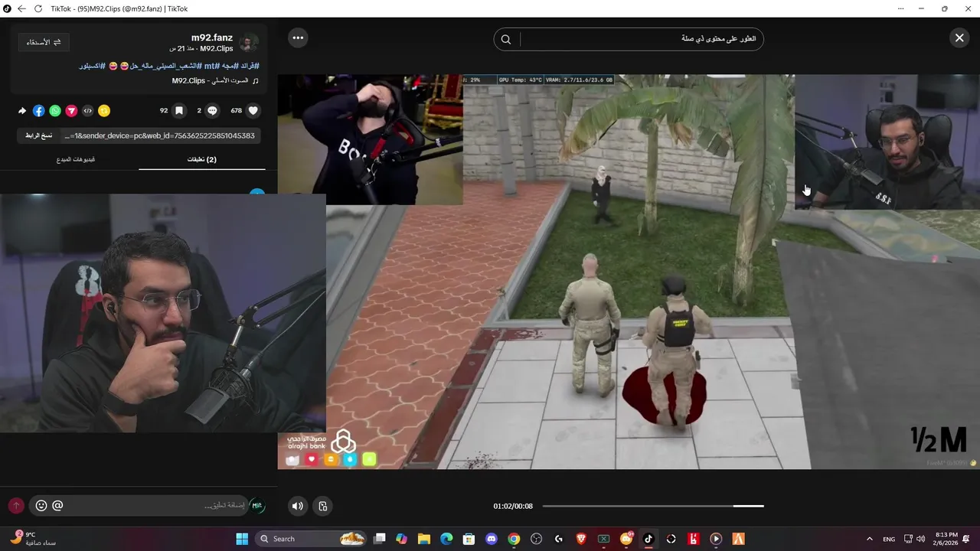Screen dimensions: 980x551
Task: Close the video viewer with X
Action: click(x=959, y=37)
